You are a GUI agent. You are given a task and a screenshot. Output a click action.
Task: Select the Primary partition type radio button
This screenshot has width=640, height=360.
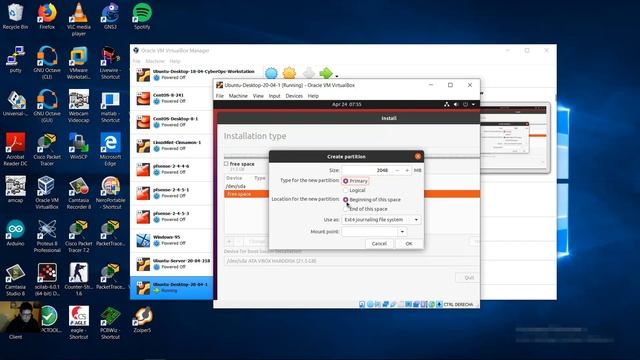tap(346, 181)
